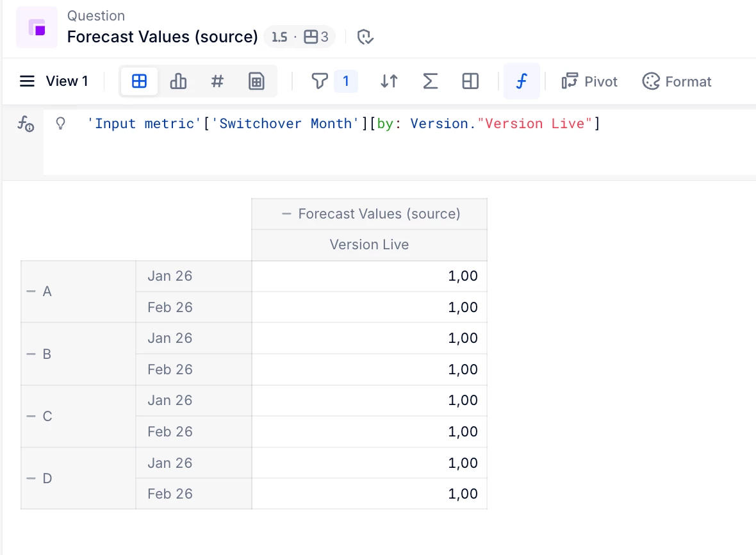The width and height of the screenshot is (756, 555).
Task: Click the sigma aggregation icon
Action: pyautogui.click(x=431, y=81)
